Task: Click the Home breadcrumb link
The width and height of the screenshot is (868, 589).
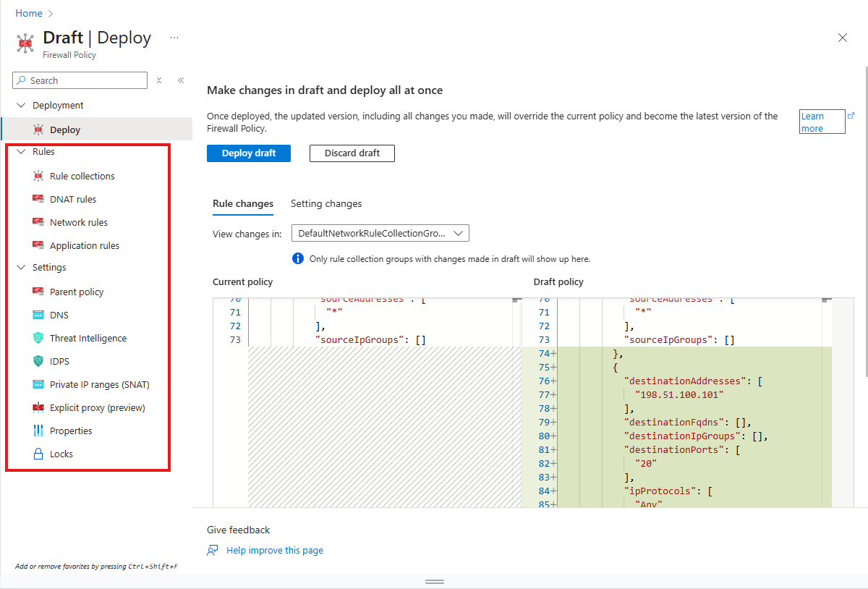Action: (x=28, y=13)
